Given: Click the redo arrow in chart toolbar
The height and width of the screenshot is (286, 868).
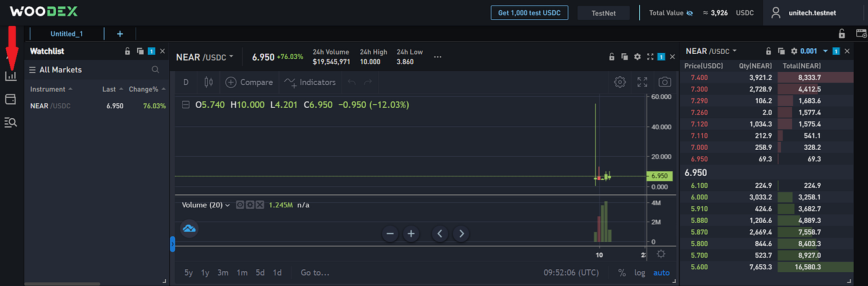Looking at the screenshot, I should (368, 82).
